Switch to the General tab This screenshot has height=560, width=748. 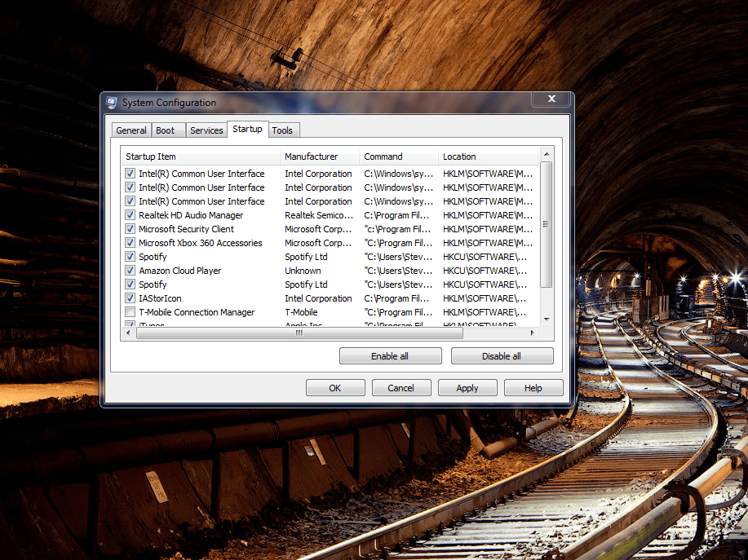click(131, 130)
